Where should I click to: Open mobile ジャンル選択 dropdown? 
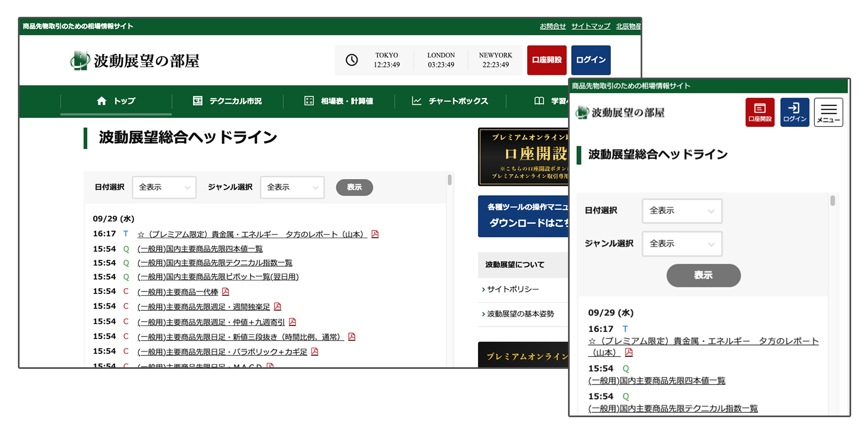[682, 244]
